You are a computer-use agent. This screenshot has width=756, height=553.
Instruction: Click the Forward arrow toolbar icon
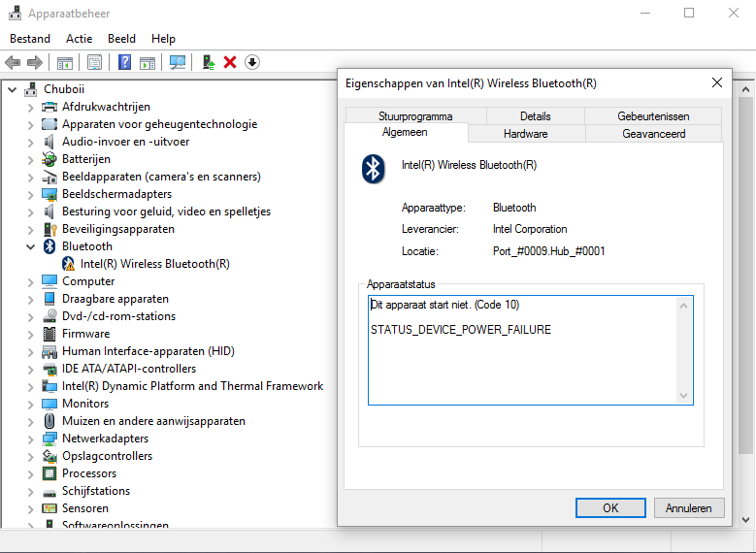[x=35, y=62]
